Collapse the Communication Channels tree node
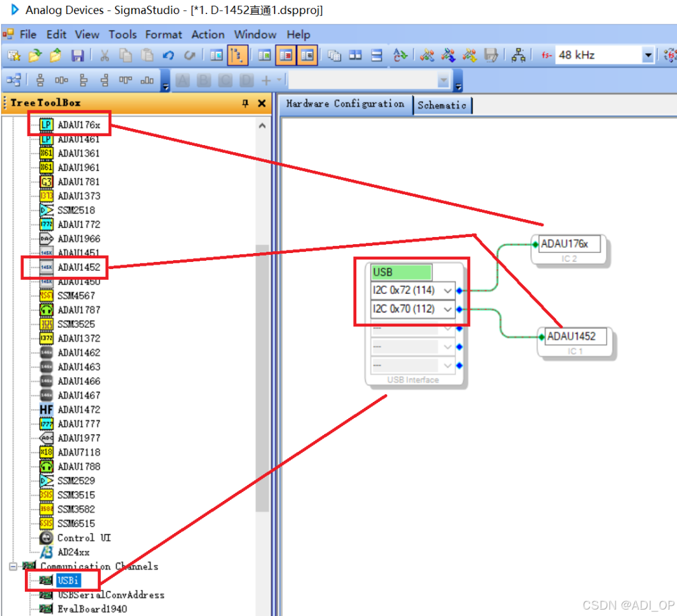Viewport: 677px width, 616px height. pyautogui.click(x=13, y=566)
